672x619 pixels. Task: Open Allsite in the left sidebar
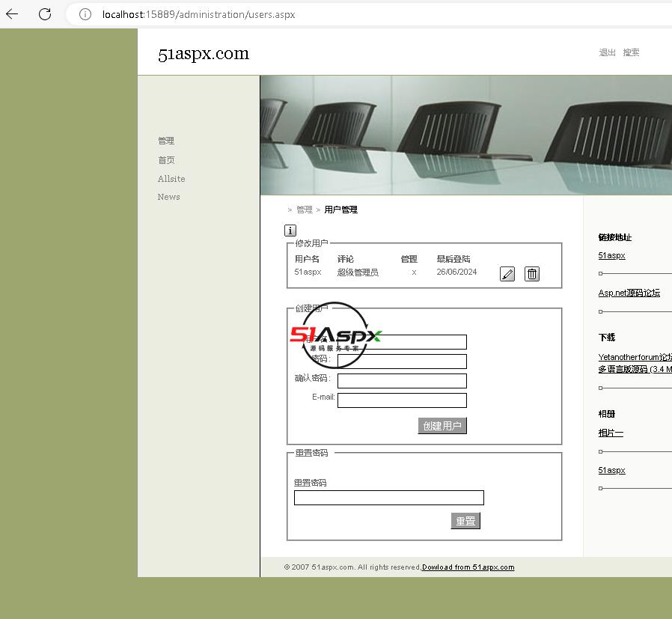coord(171,179)
